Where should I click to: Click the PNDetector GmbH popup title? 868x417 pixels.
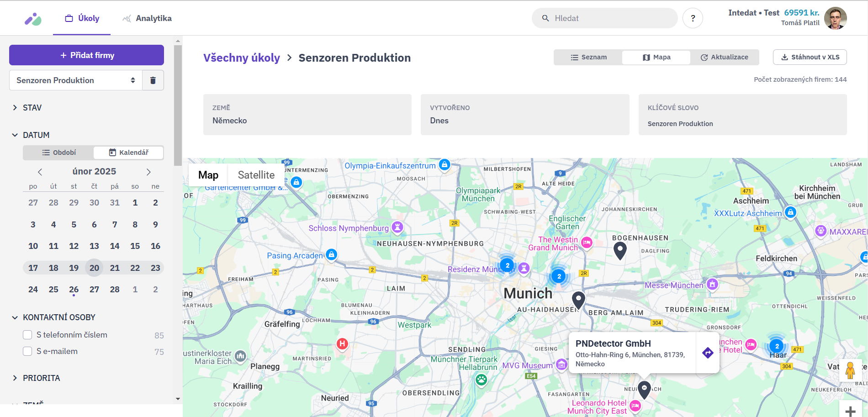coord(613,343)
